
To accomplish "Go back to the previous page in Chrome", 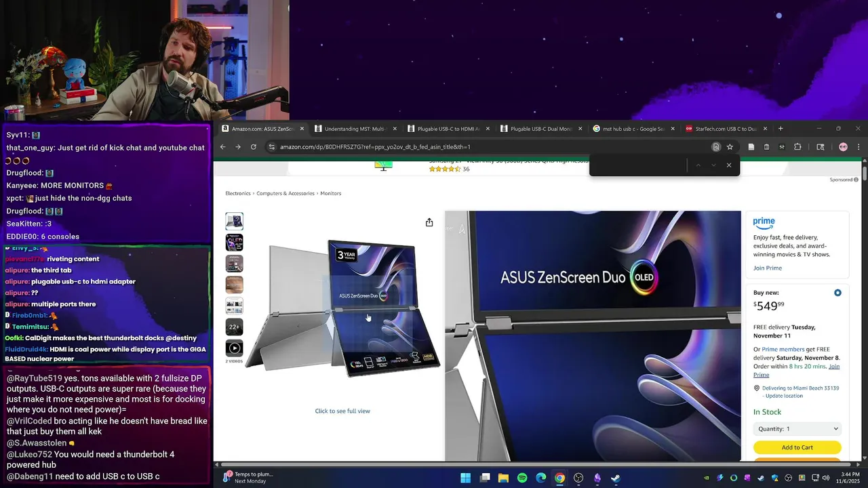I will point(223,146).
